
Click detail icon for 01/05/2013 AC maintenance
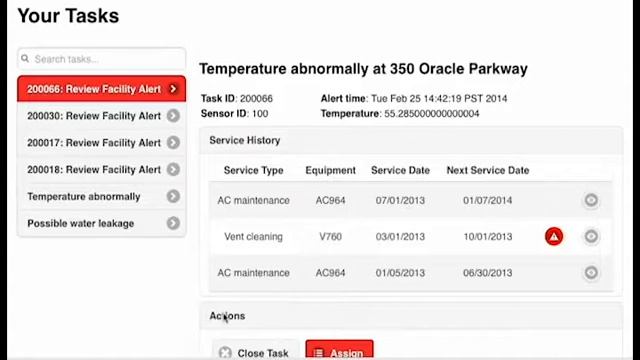[591, 272]
